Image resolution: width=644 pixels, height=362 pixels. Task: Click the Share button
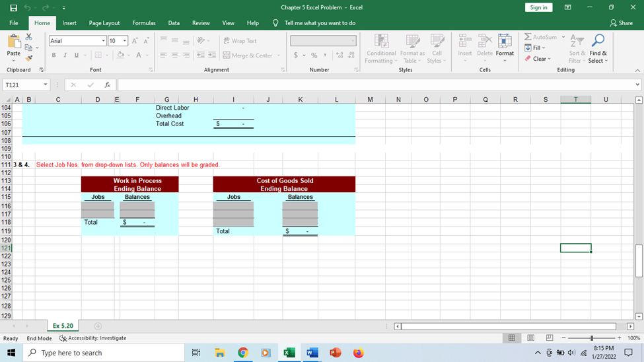(x=621, y=23)
